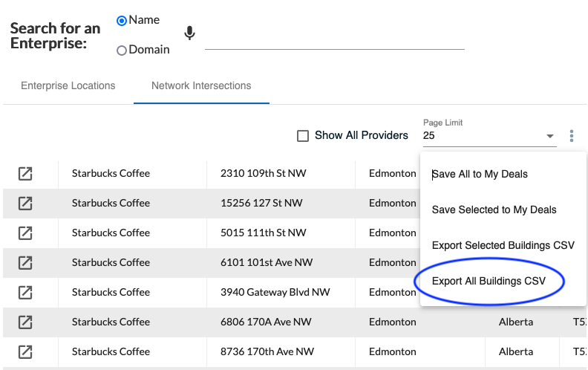This screenshot has height=370, width=588.
Task: Click Starbucks Coffee in 8736 170th Ave row
Action: click(111, 351)
